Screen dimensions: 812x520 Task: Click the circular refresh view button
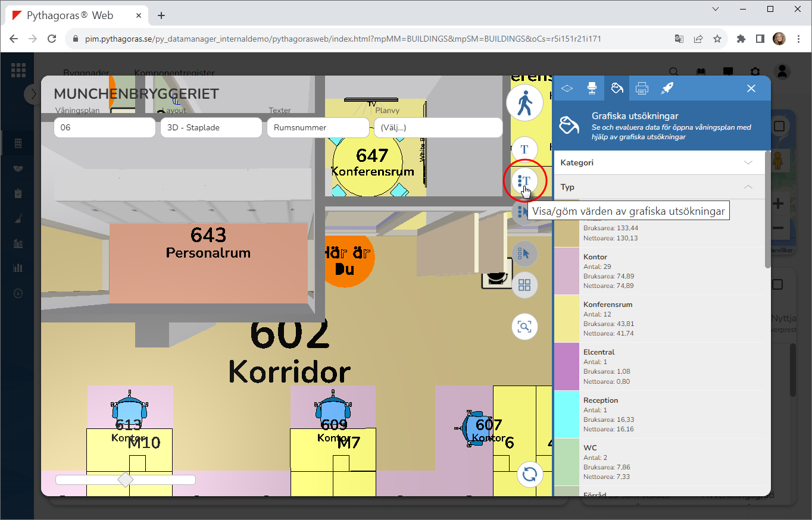(529, 474)
